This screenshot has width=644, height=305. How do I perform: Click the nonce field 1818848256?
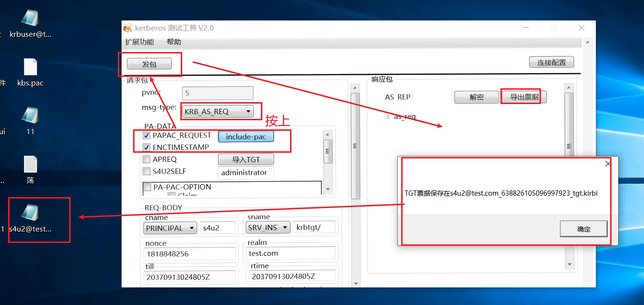point(190,254)
